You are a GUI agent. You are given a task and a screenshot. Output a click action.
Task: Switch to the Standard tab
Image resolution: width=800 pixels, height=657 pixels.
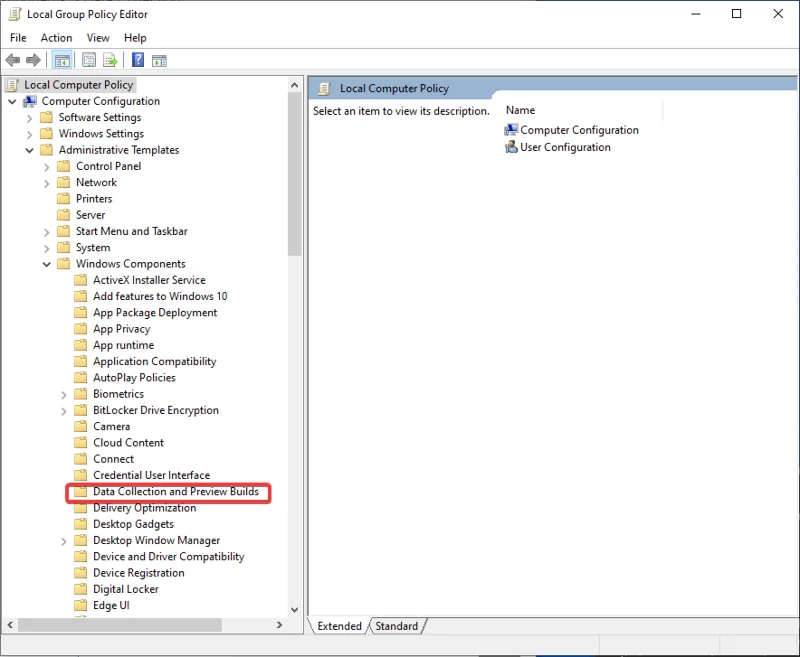pos(396,626)
